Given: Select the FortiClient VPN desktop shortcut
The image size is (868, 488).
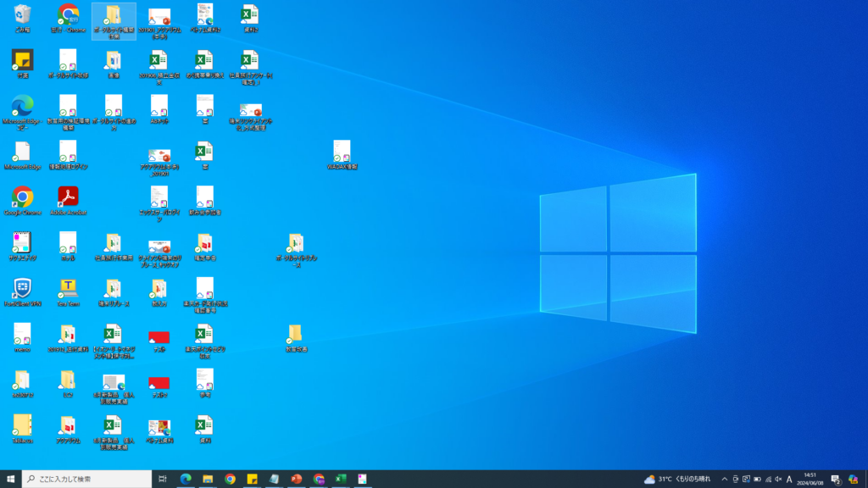Looking at the screenshot, I should click(x=22, y=289).
